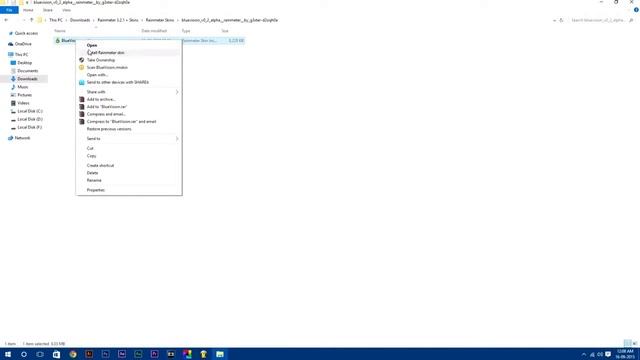Open Pictures in navigation pane
The height and width of the screenshot is (360, 640).
[24, 95]
